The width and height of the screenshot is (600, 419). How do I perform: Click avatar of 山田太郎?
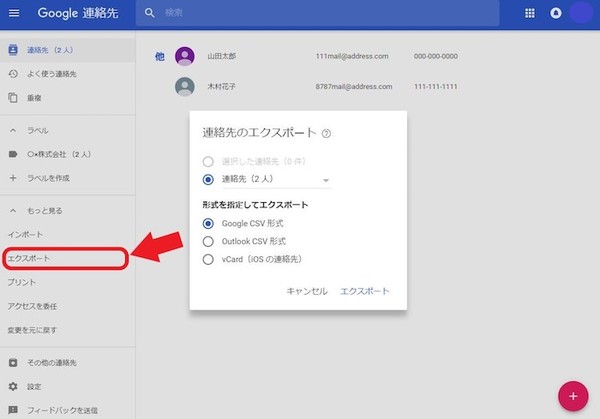[184, 57]
